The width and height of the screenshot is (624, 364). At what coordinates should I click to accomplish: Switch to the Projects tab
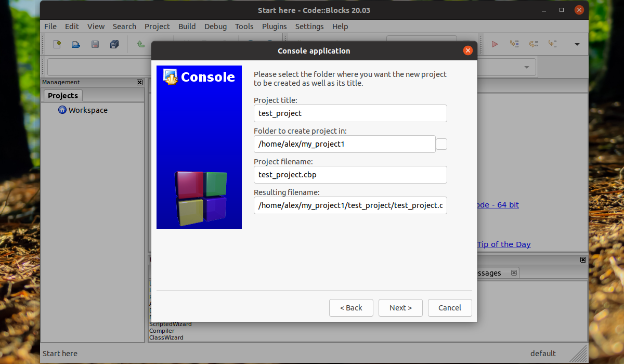pyautogui.click(x=63, y=95)
